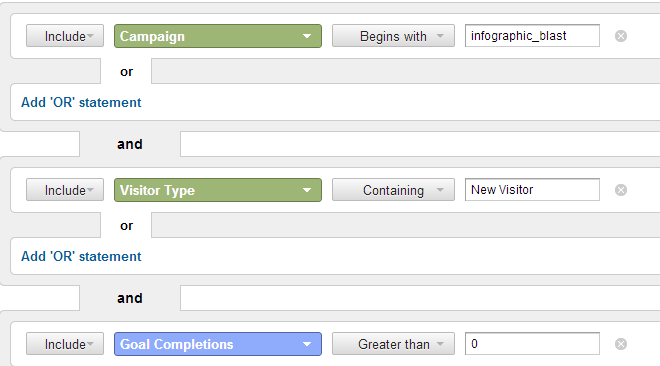Open the Greater than condition dropdown

(x=393, y=344)
